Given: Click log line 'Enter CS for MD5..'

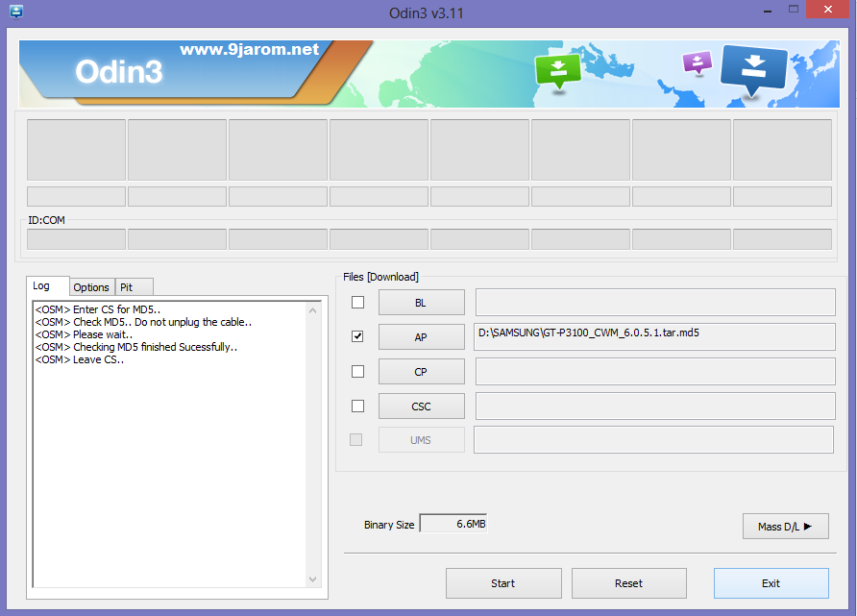Looking at the screenshot, I should pos(97,309).
